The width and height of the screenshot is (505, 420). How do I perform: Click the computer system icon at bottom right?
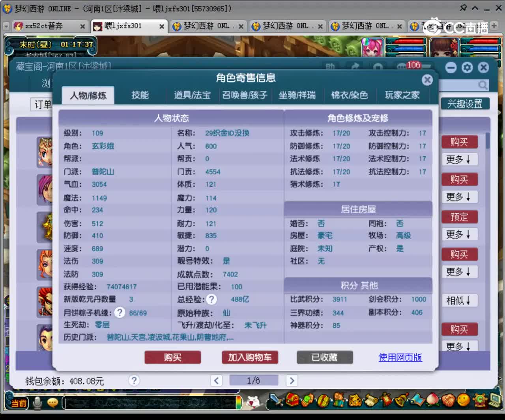[x=495, y=400]
